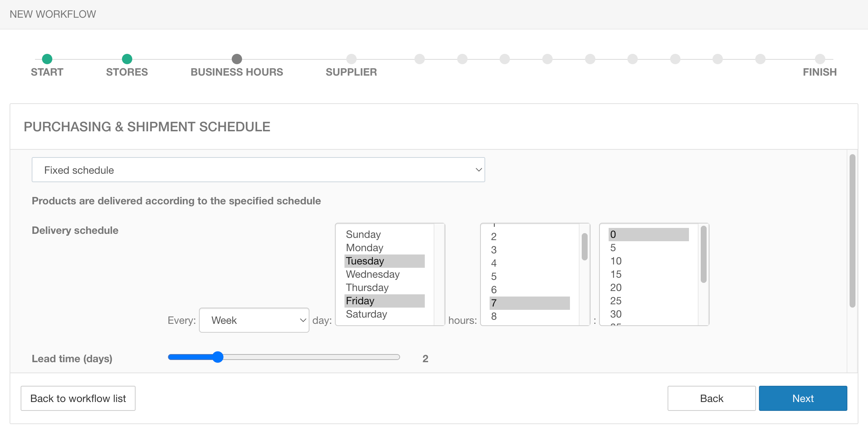Select Wednesday in day list
The width and height of the screenshot is (868, 433).
pyautogui.click(x=373, y=274)
